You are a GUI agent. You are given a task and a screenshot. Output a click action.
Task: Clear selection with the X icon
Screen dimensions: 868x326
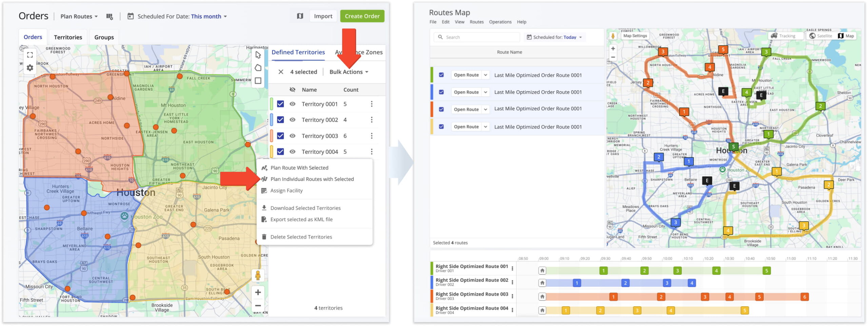click(281, 72)
